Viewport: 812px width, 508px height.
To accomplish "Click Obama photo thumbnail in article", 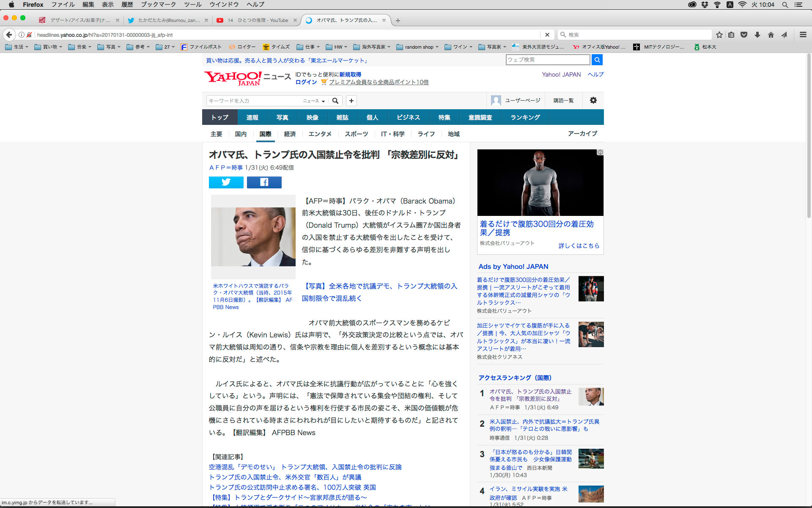I will pos(253,236).
